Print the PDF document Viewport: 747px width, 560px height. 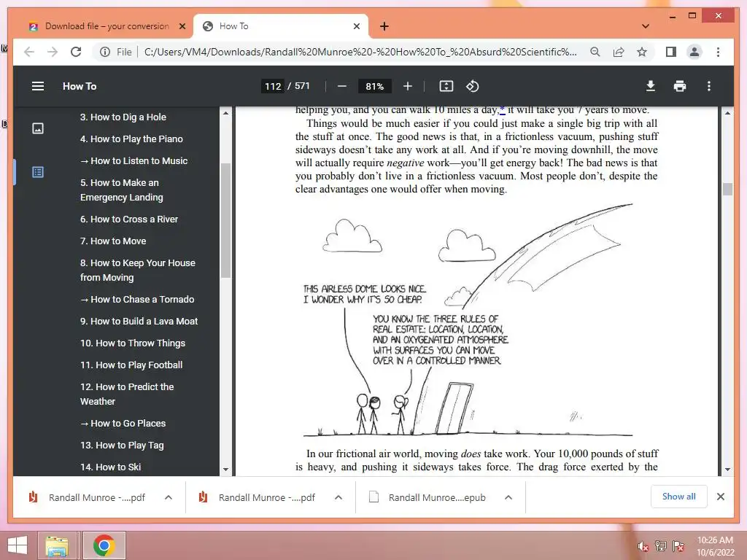tap(680, 86)
